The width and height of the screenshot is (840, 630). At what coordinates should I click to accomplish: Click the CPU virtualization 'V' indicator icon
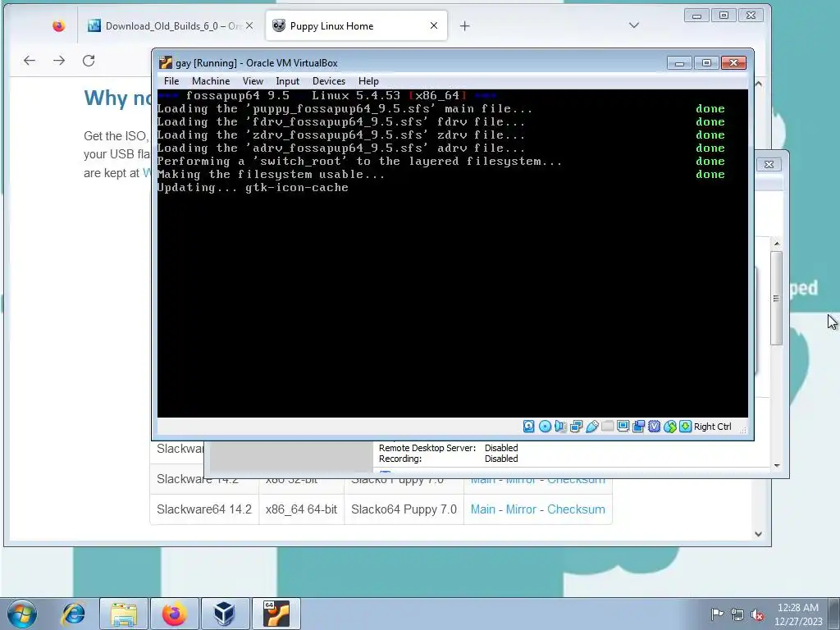(654, 427)
